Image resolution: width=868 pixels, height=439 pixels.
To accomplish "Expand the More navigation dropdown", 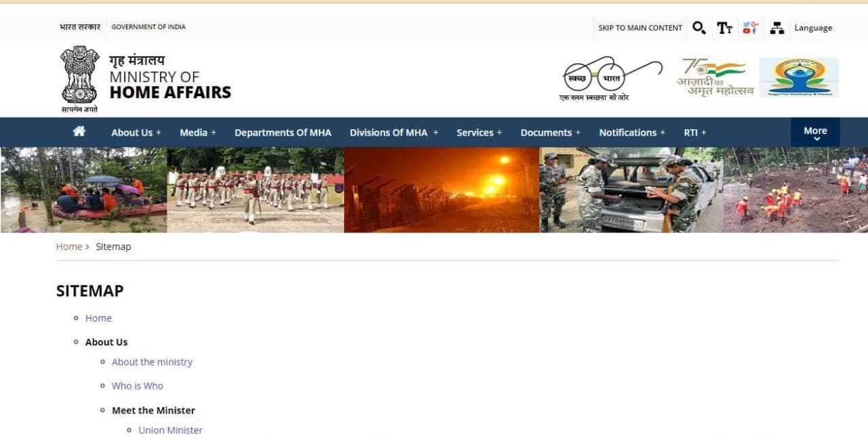I will coord(815,133).
